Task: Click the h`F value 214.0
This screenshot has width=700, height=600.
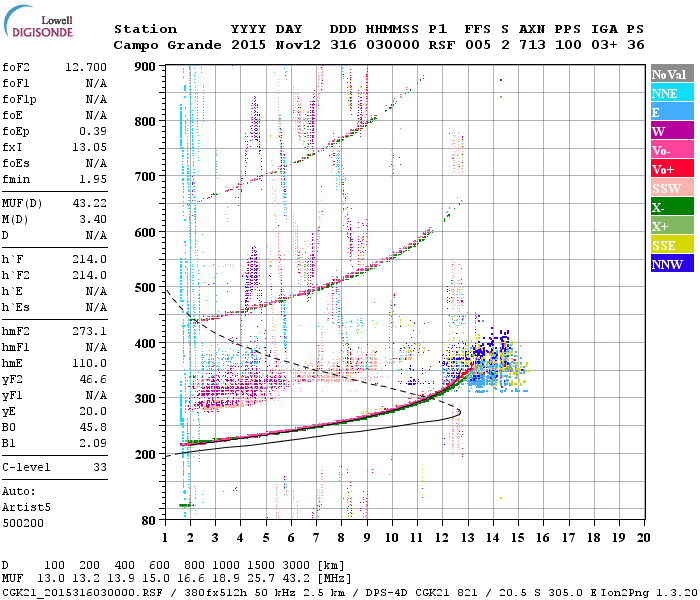Action: point(89,259)
